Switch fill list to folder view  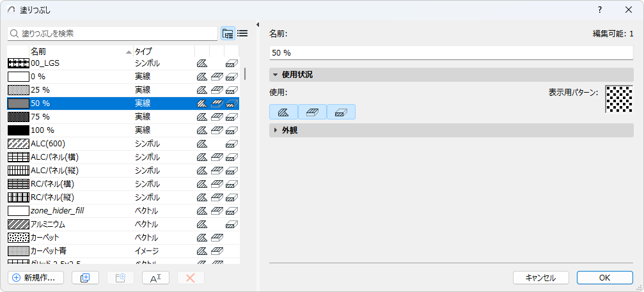[x=228, y=34]
